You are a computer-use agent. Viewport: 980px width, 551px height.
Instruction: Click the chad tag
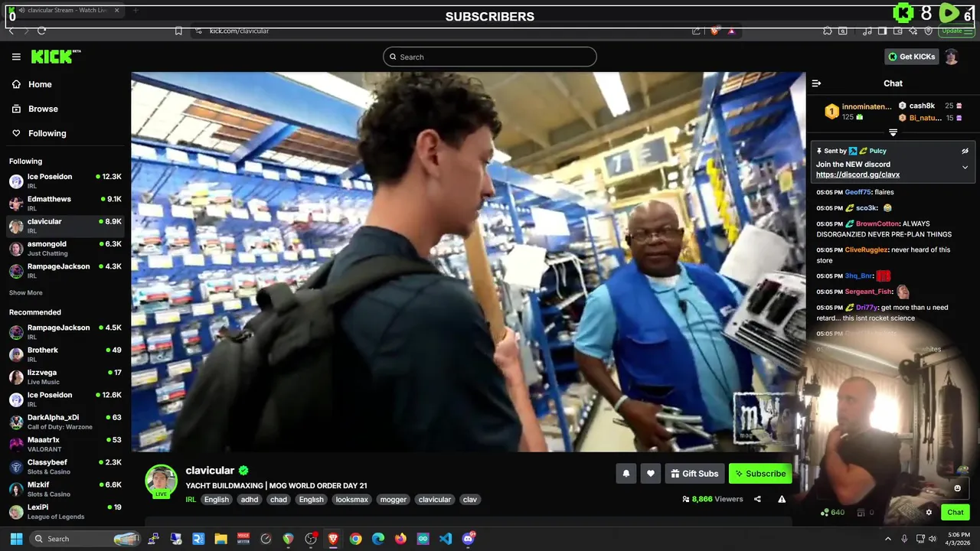click(x=279, y=500)
